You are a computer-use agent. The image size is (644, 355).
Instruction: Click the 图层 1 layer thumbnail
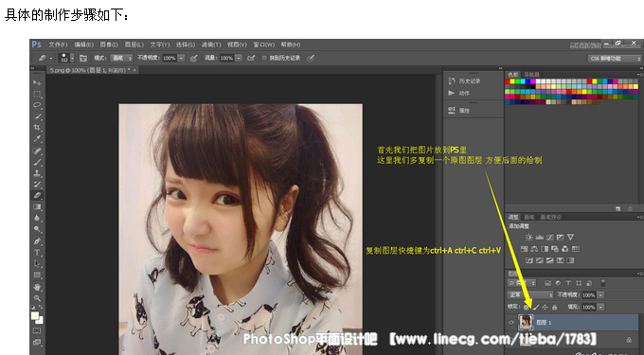pos(526,323)
